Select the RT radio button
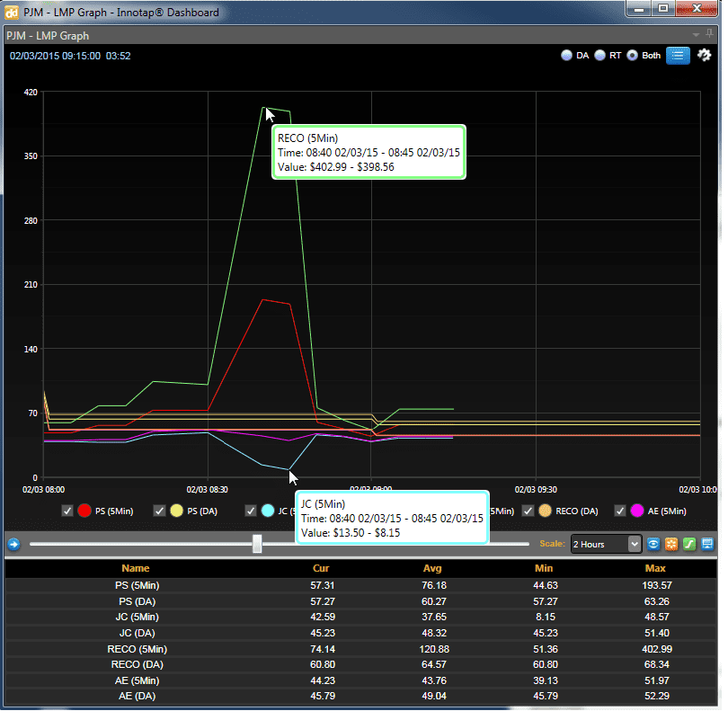The height and width of the screenshot is (720, 728). click(599, 56)
